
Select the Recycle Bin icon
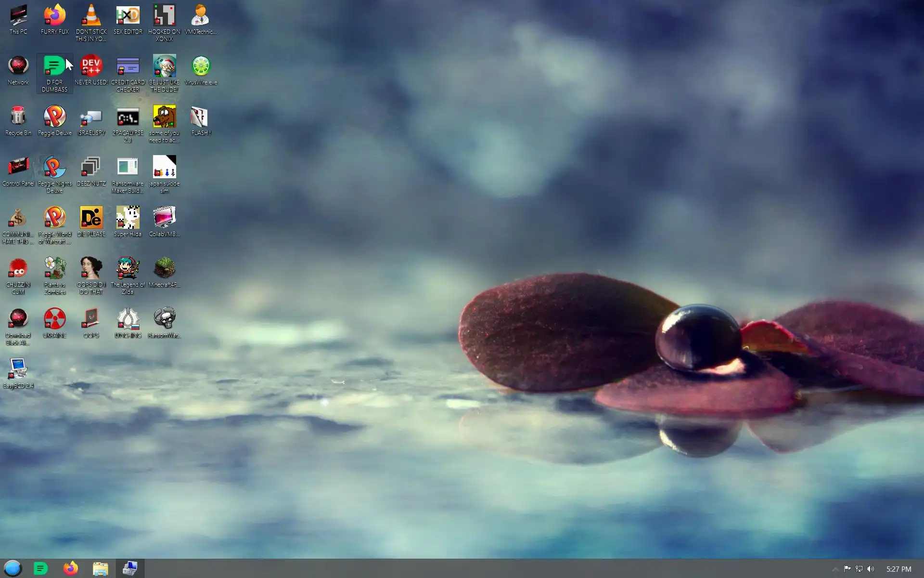click(x=18, y=117)
